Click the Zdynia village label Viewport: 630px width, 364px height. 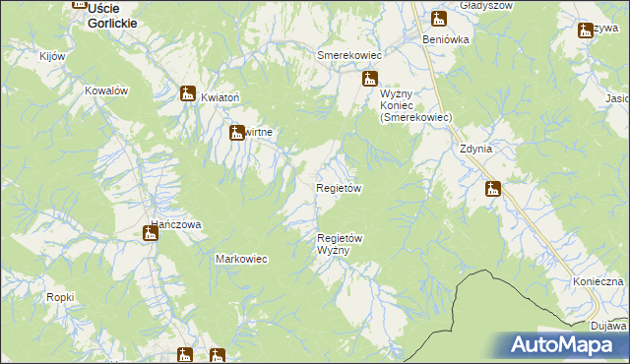point(475,149)
